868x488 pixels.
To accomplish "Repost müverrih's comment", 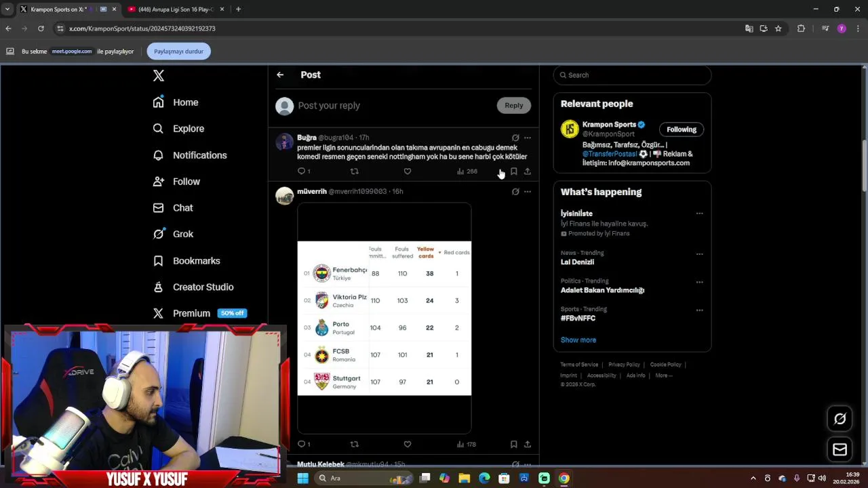I will [x=354, y=445].
